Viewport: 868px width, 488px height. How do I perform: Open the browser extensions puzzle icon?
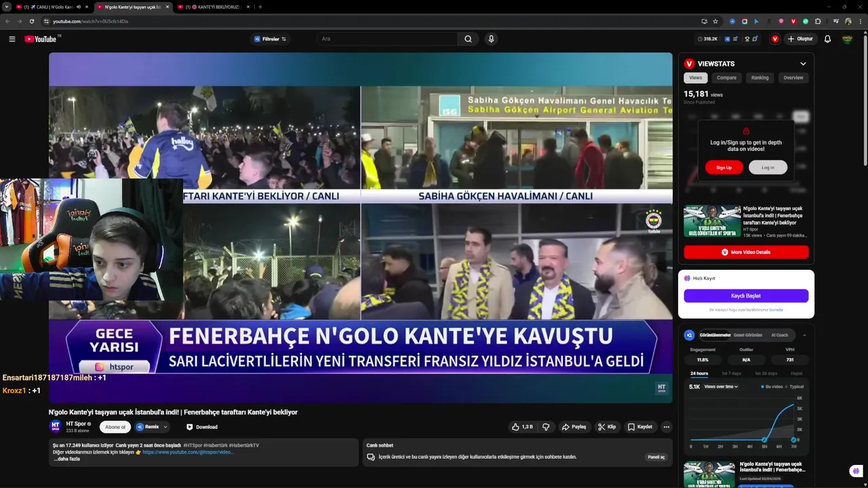pyautogui.click(x=818, y=21)
